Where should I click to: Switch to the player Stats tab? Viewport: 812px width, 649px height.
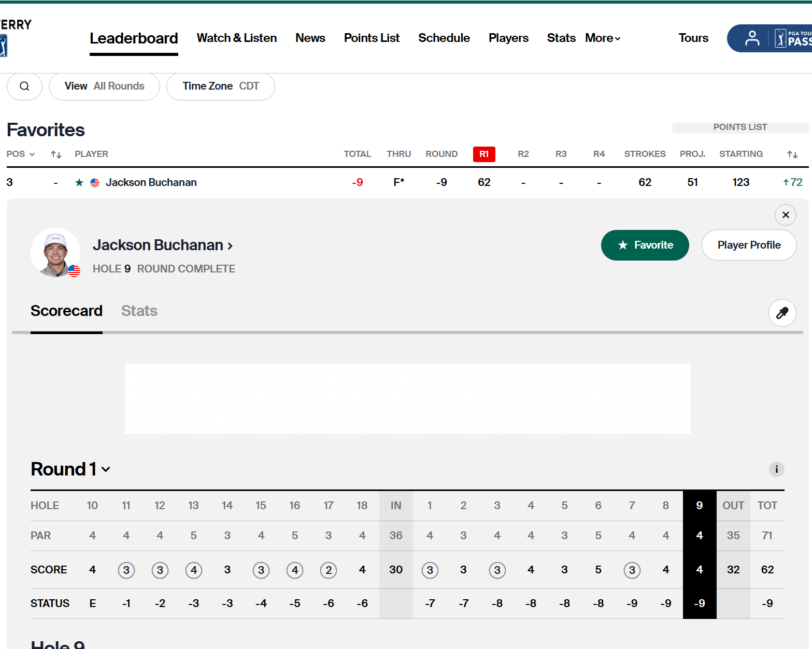click(x=139, y=311)
